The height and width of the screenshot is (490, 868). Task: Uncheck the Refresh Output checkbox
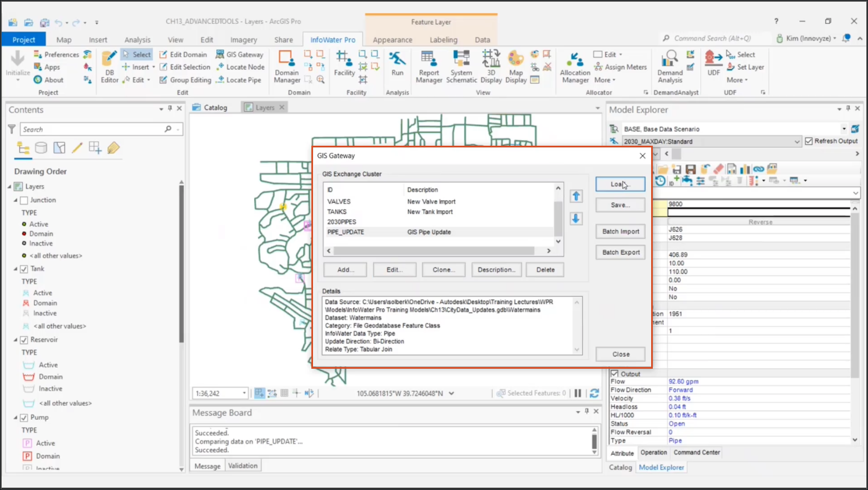point(809,141)
